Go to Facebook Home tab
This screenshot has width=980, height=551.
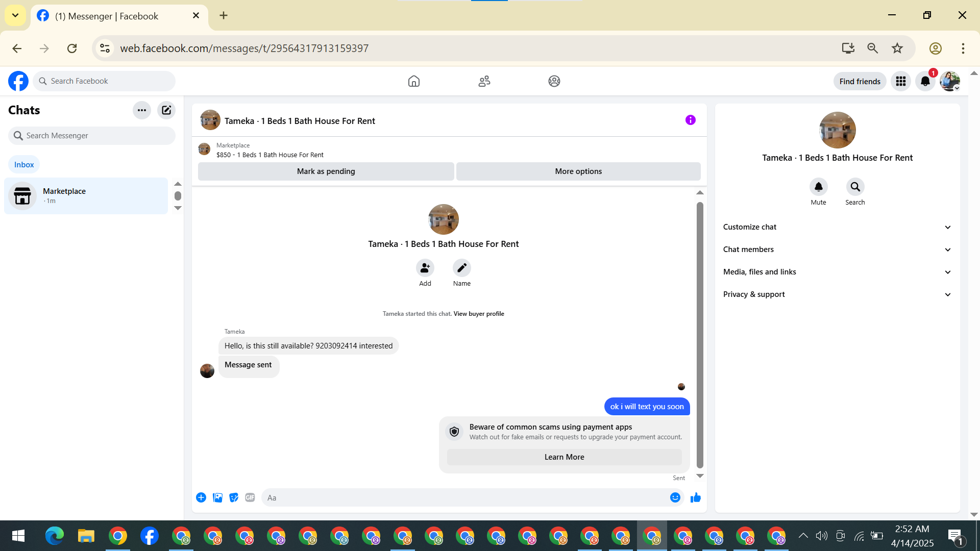click(413, 81)
